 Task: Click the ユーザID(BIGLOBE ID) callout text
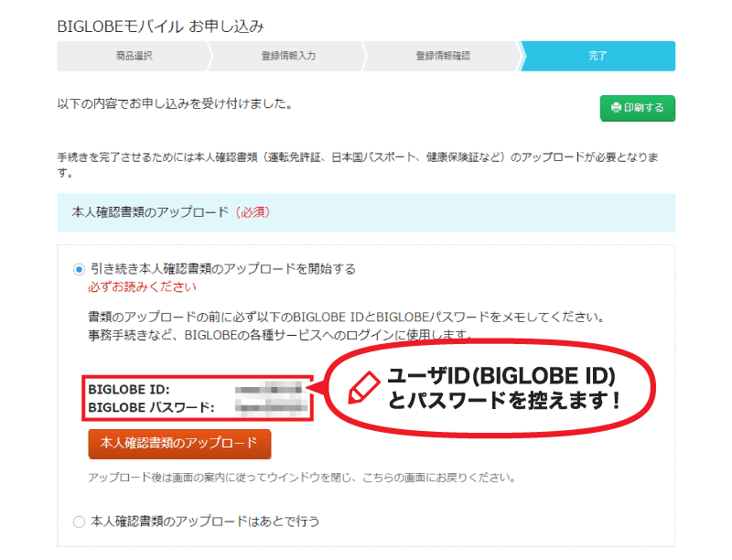click(501, 378)
